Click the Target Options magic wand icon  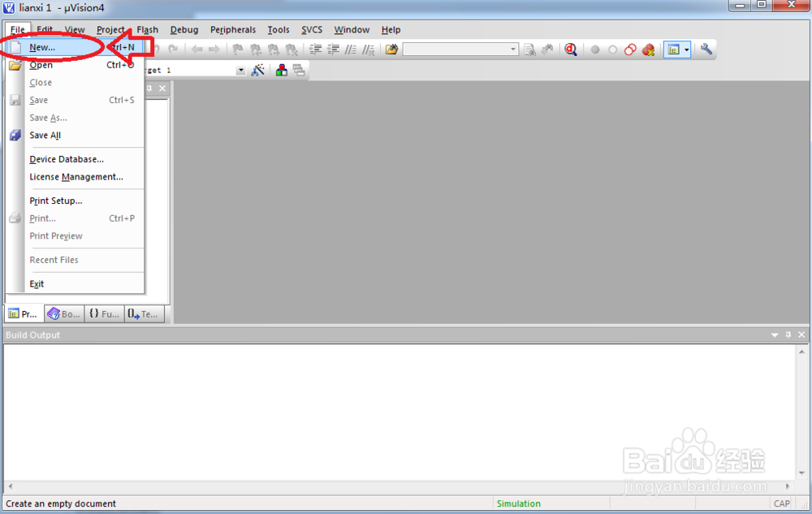(257, 70)
